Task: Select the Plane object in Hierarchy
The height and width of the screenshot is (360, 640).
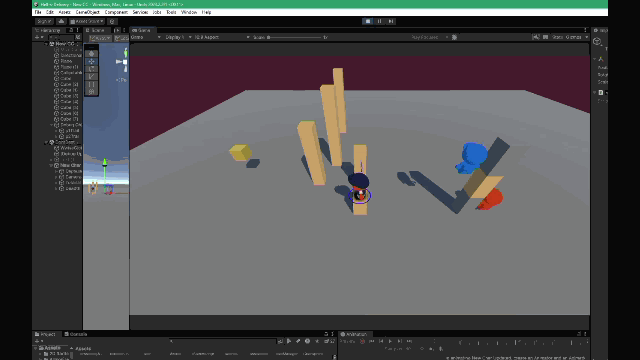Action: (63, 61)
